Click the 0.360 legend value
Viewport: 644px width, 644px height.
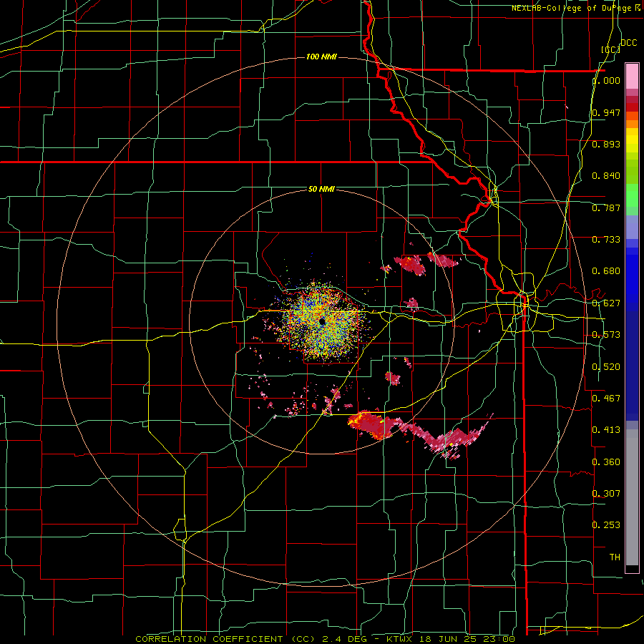(x=606, y=462)
